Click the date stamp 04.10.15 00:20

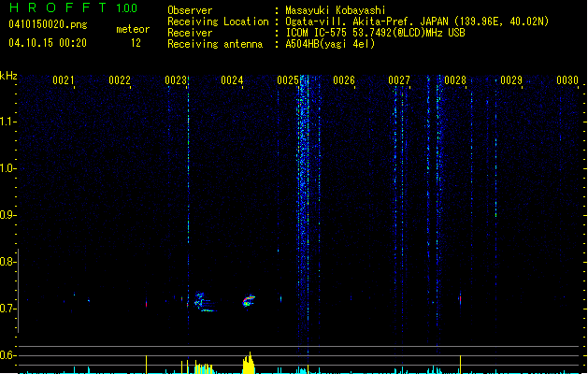[48, 43]
